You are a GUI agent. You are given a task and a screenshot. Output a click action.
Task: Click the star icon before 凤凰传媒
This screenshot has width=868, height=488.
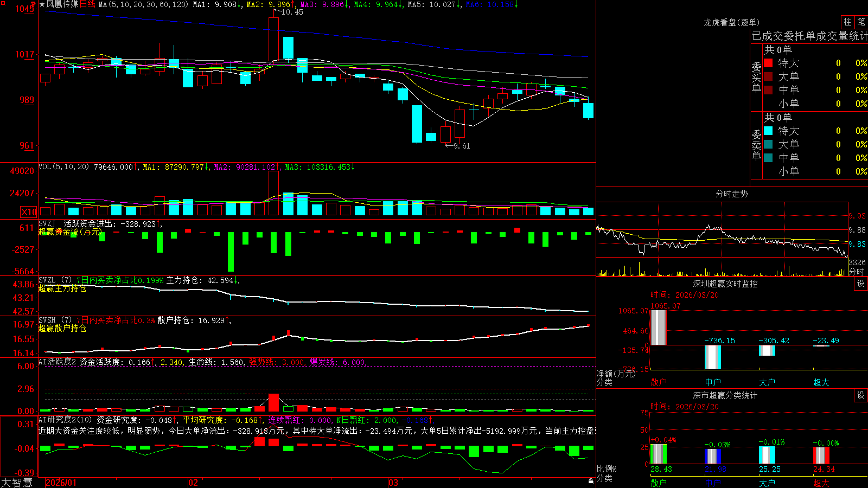point(42,4)
